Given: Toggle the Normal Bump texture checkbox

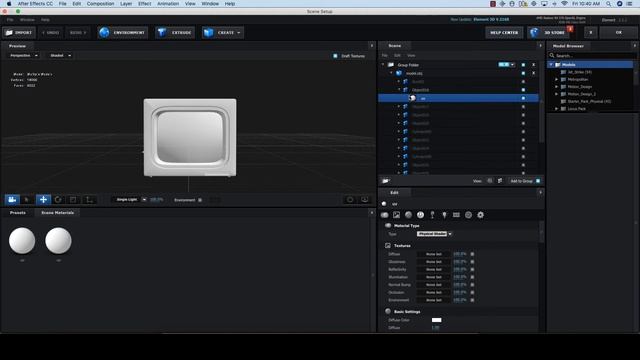Looking at the screenshot, I should (472, 285).
